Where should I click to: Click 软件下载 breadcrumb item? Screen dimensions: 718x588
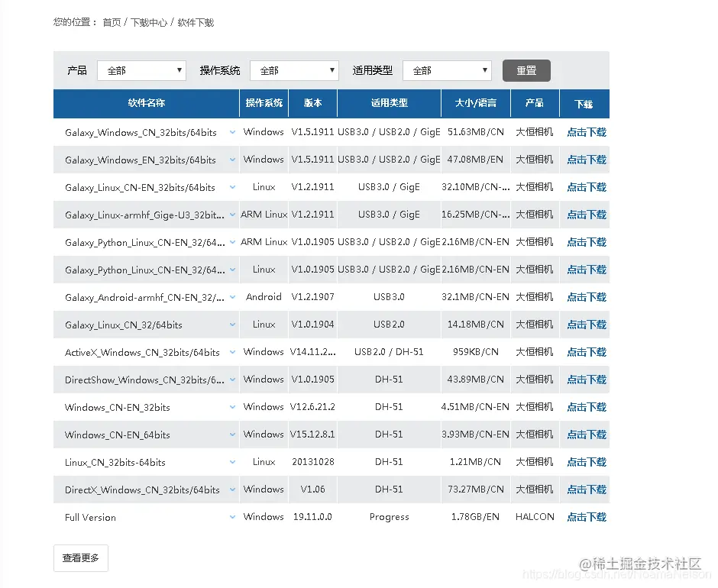click(196, 22)
